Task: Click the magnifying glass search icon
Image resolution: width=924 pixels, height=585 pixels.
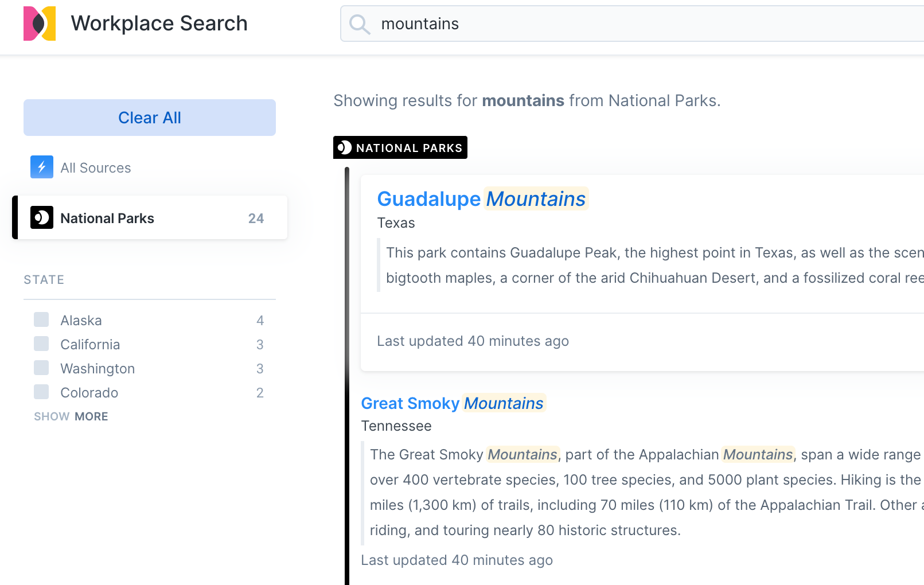Action: pyautogui.click(x=360, y=24)
